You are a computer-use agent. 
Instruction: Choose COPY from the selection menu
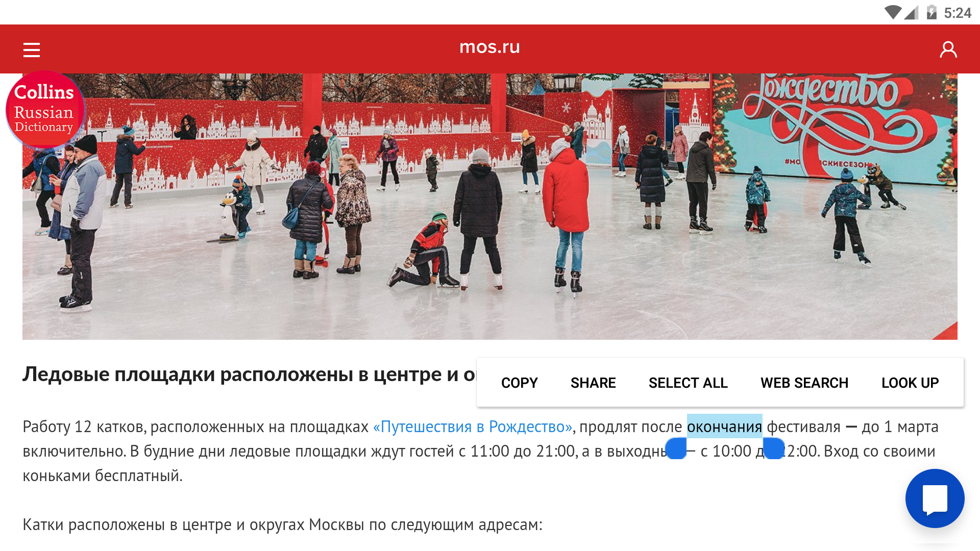[519, 383]
